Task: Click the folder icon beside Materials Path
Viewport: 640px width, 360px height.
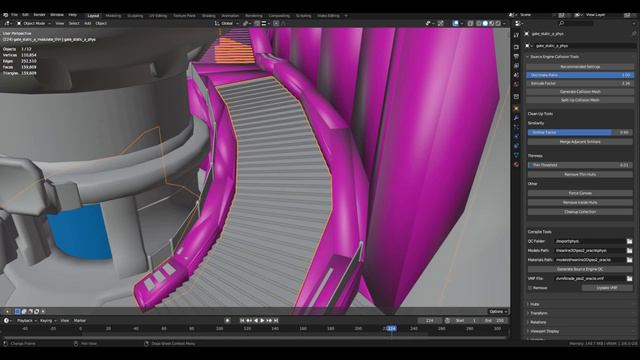Action: [629, 260]
